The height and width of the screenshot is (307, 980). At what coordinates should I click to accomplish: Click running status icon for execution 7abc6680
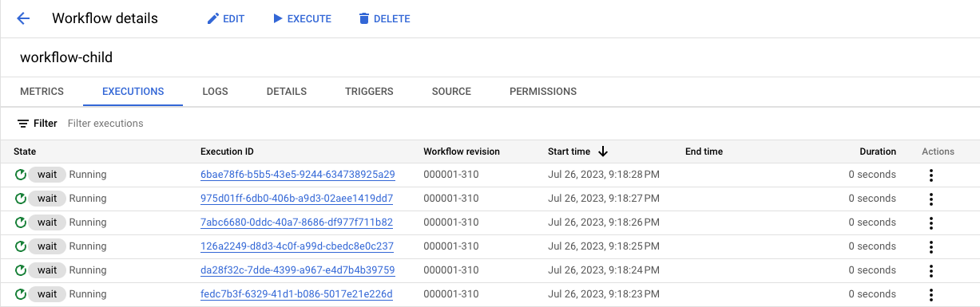point(20,222)
